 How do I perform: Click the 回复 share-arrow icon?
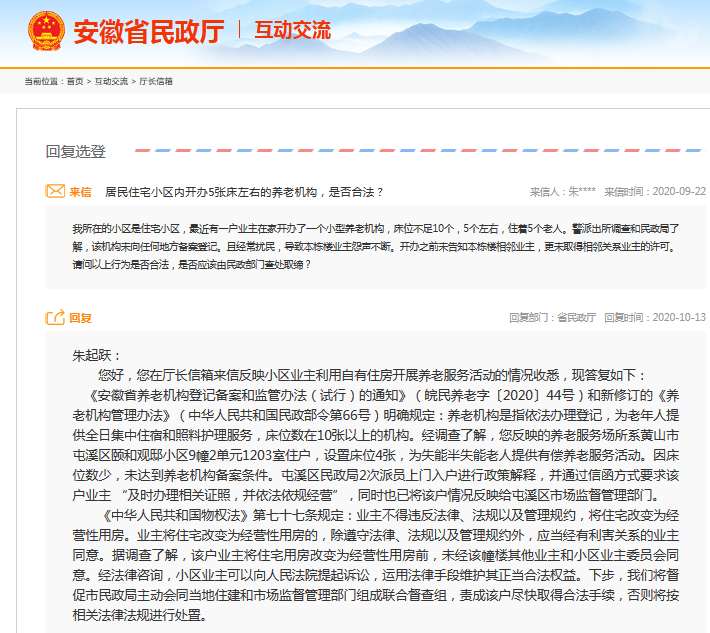(55, 317)
